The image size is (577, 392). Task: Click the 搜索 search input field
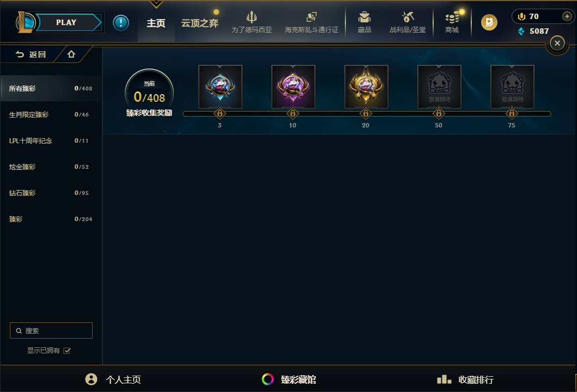coord(51,330)
